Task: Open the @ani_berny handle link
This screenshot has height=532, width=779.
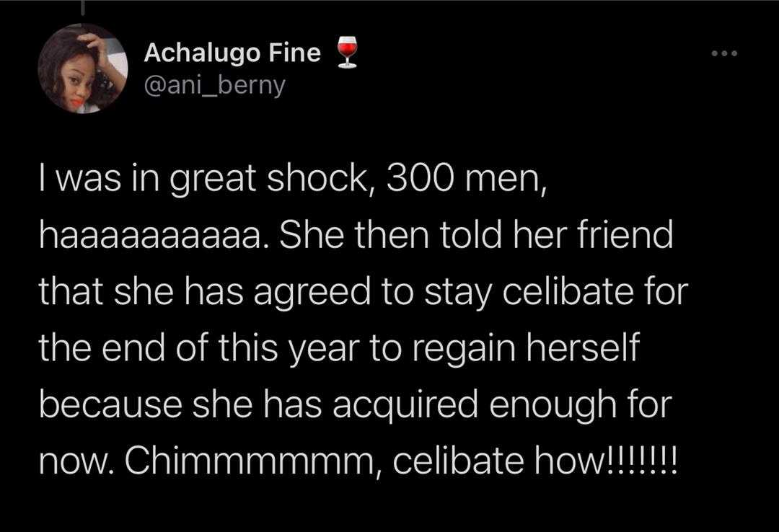Action: tap(215, 85)
